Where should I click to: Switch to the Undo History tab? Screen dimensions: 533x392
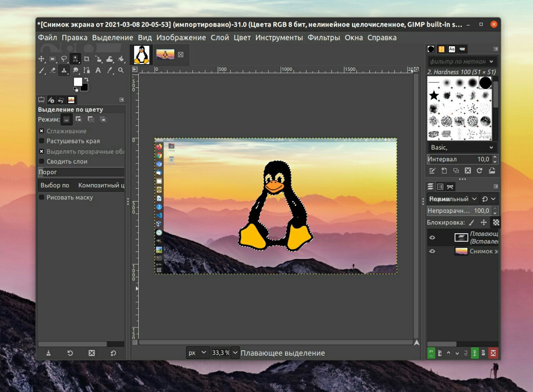[61, 100]
